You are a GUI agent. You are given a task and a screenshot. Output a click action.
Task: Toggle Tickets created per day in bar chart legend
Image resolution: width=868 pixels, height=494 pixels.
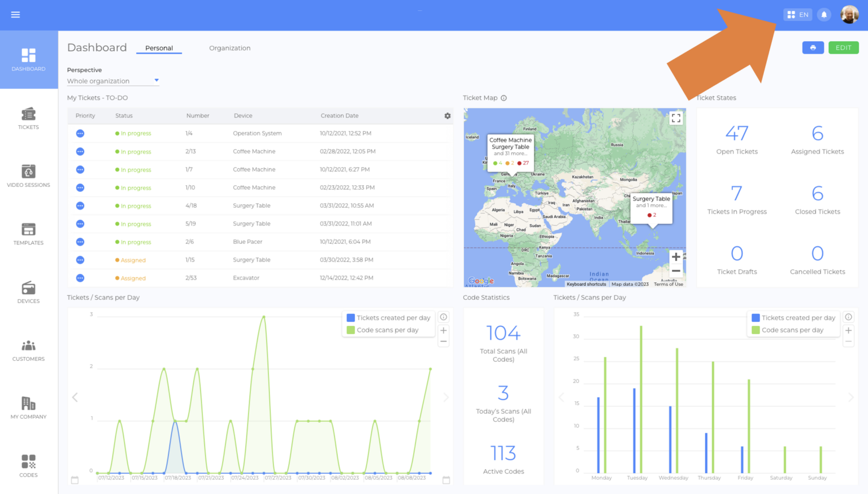[x=793, y=318]
